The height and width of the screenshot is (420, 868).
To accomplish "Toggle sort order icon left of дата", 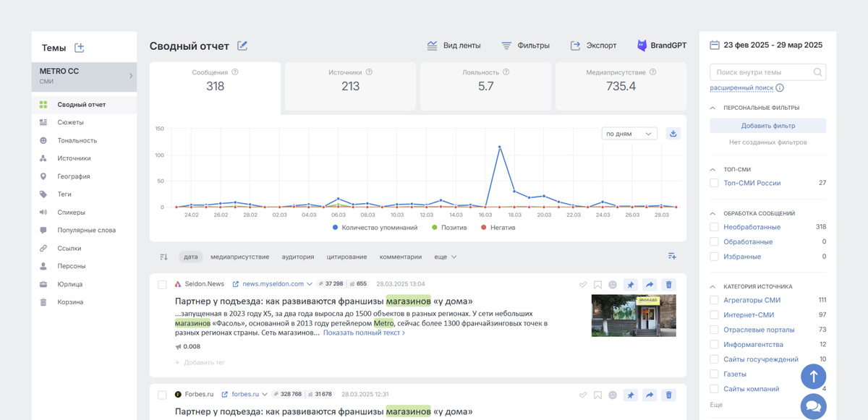I will click(x=163, y=257).
